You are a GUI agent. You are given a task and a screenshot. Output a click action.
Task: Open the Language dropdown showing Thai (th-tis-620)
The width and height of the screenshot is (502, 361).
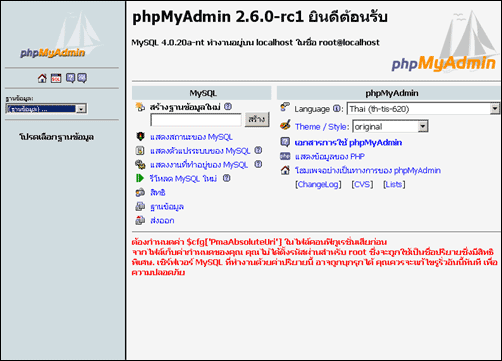423,109
